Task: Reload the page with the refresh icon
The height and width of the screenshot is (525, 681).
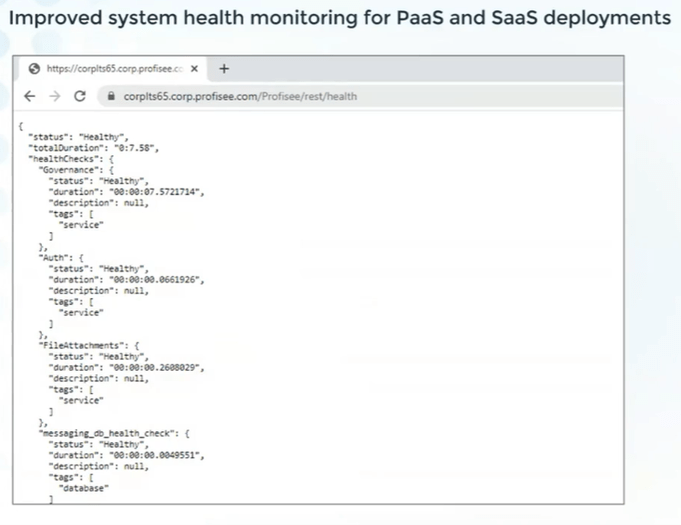Action: click(80, 96)
